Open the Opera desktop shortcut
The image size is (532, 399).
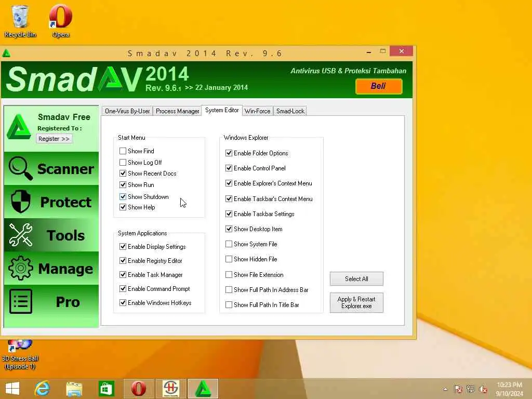click(x=61, y=21)
